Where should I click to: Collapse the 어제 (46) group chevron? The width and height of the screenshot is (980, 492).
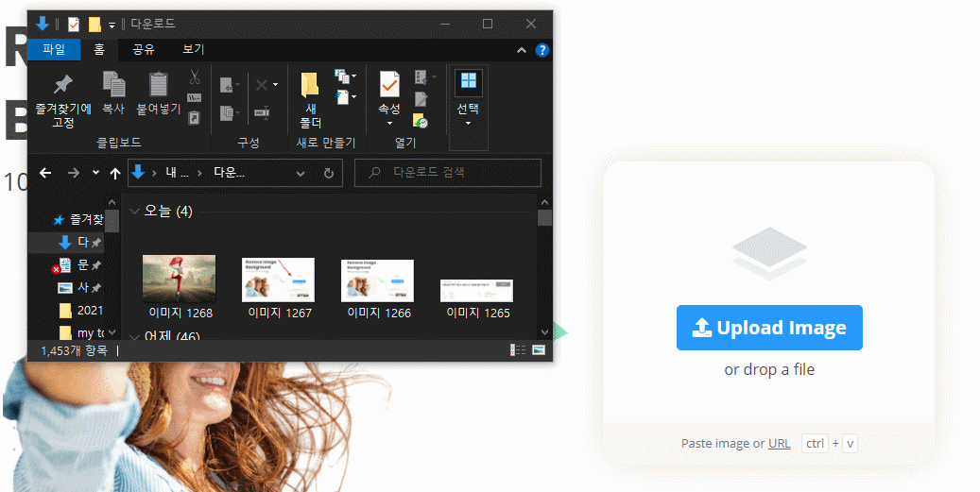pyautogui.click(x=134, y=336)
